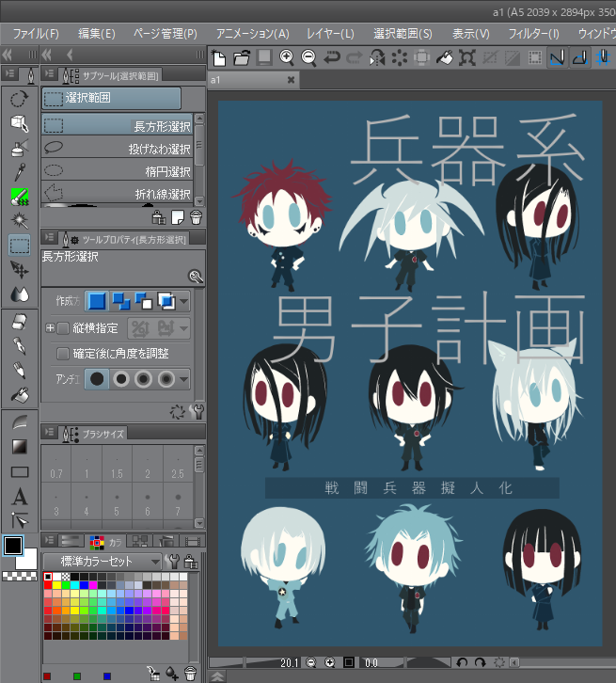Click the Open file folder icon
Image resolution: width=616 pixels, height=683 pixels.
(241, 57)
